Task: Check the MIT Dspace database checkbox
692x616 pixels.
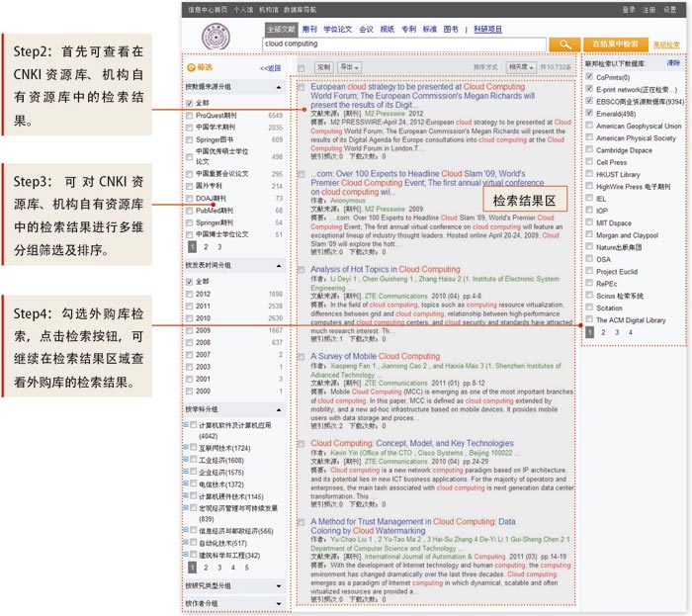Action: (589, 222)
